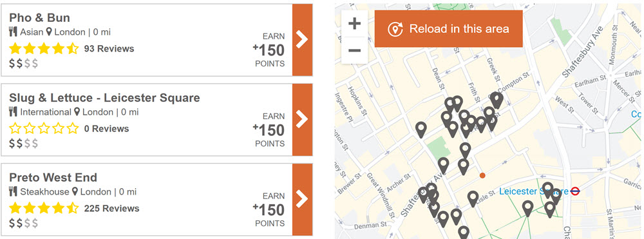The image size is (644, 239).
Task: Open Slug & Lettuce details arrow
Action: 302,120
